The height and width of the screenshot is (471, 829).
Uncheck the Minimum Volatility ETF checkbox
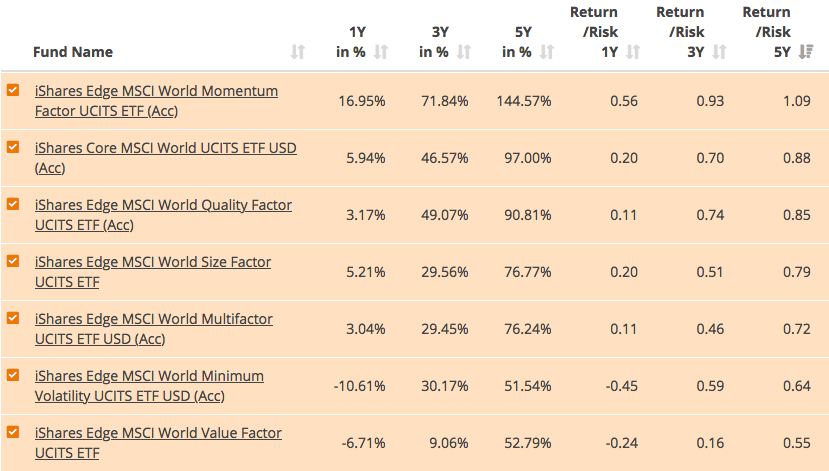click(x=13, y=375)
